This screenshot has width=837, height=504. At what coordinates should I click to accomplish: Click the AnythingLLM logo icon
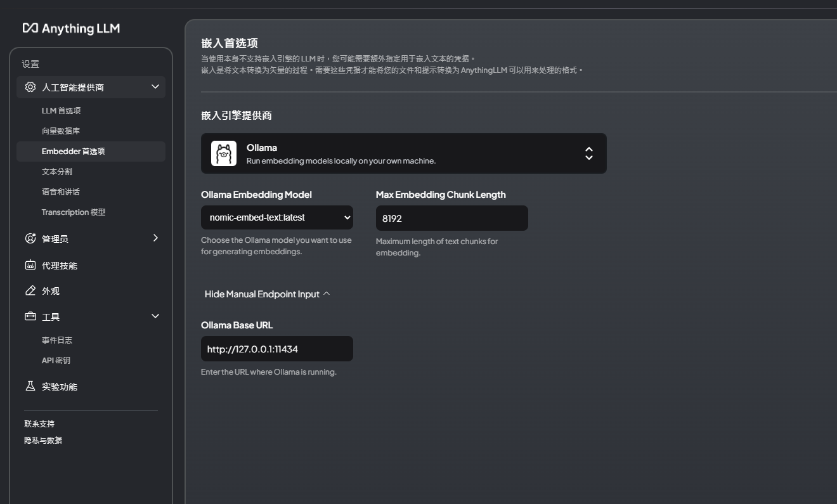(x=30, y=28)
